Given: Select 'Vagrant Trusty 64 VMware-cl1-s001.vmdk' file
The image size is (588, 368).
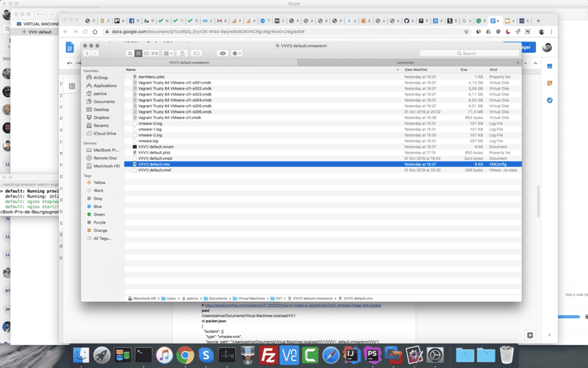Looking at the screenshot, I should point(323,83).
